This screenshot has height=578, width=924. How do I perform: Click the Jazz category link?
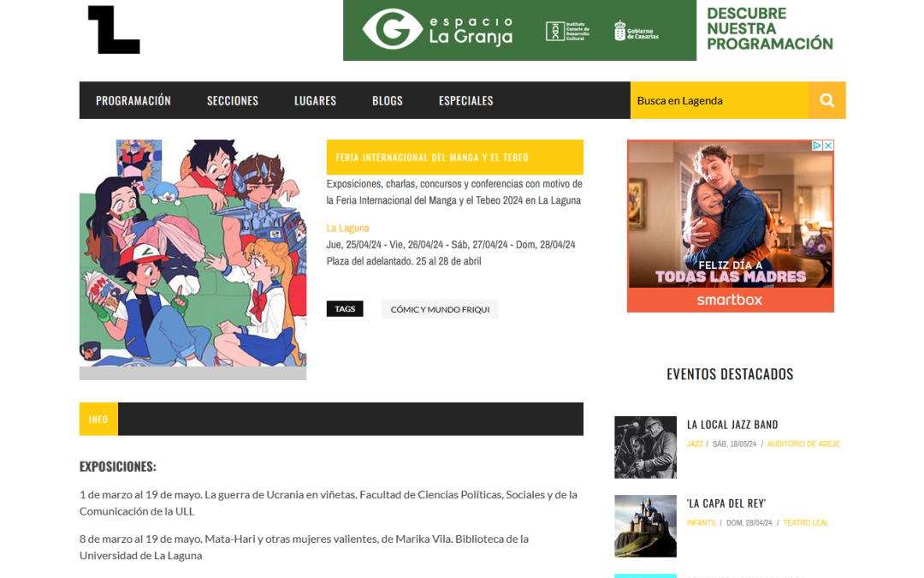(x=694, y=444)
